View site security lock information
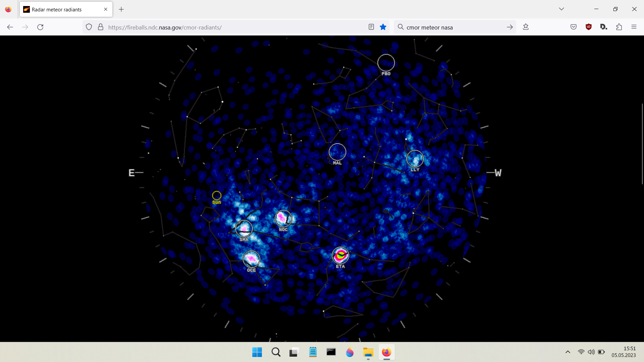 [101, 27]
